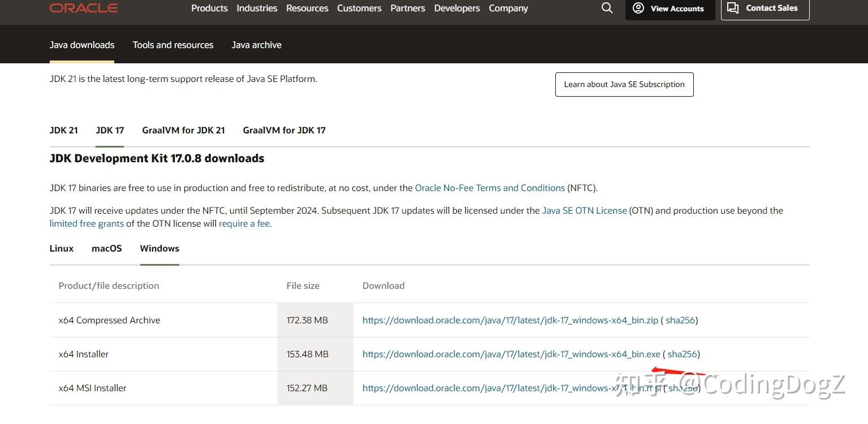Switch to Tools and resources tab
This screenshot has height=424, width=868.
click(x=173, y=45)
